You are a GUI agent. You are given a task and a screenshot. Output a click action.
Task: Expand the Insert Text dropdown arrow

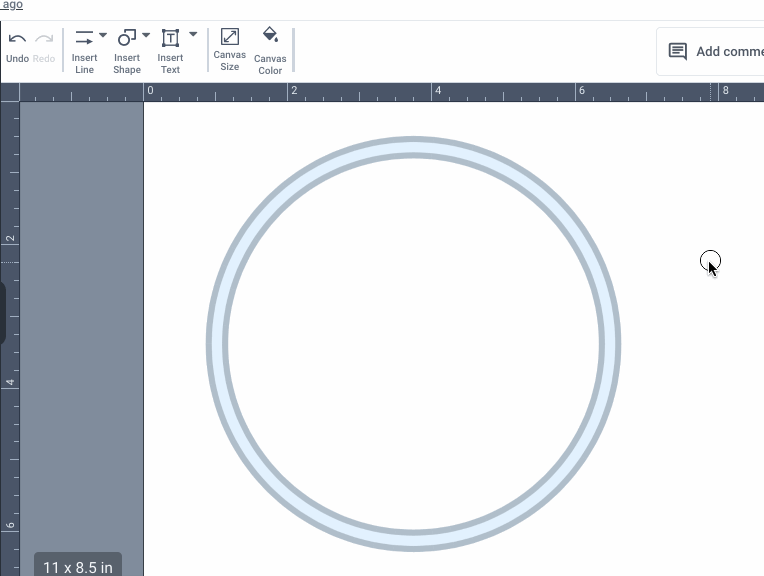(x=193, y=35)
